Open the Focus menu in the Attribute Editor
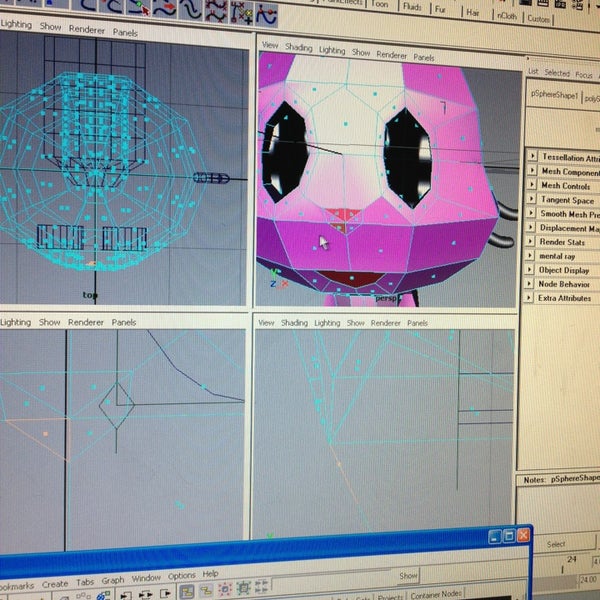This screenshot has height=600, width=600. click(x=584, y=75)
